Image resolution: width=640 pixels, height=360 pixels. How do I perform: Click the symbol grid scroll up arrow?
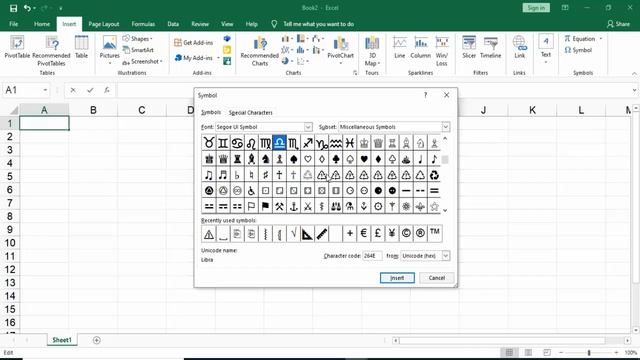tap(445, 139)
